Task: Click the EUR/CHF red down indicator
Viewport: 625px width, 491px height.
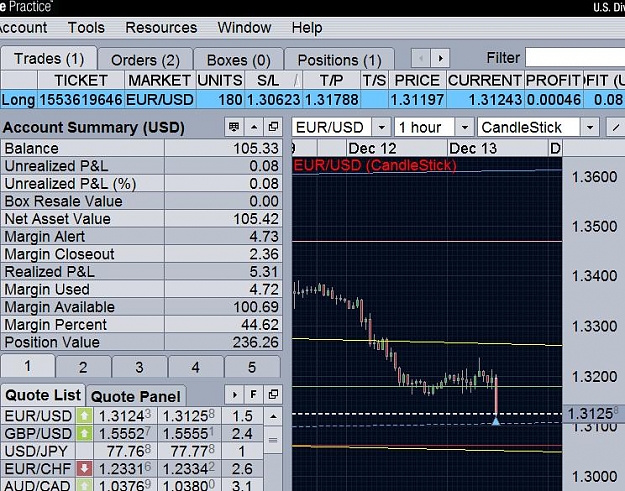Action: [x=84, y=468]
